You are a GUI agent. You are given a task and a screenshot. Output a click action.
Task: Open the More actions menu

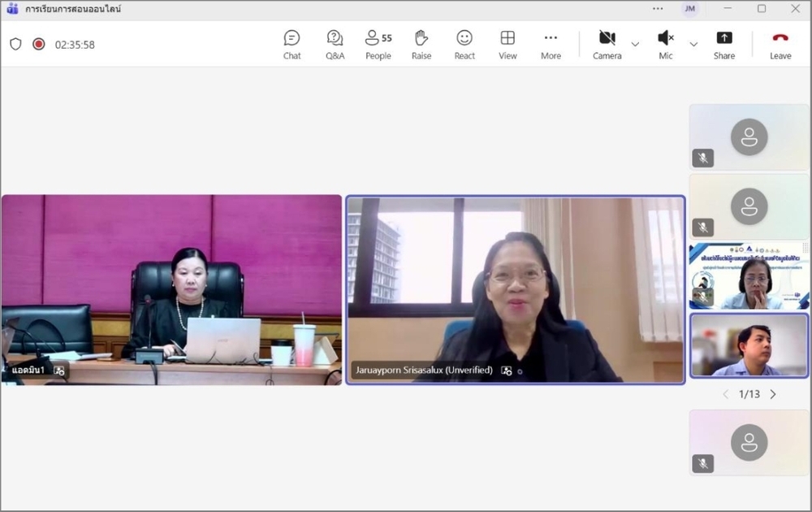click(551, 44)
